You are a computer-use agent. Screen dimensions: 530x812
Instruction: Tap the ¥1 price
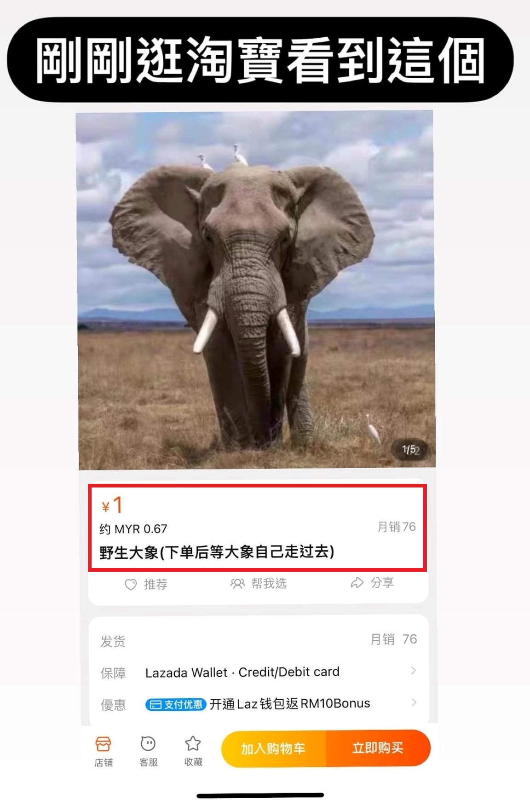point(112,505)
